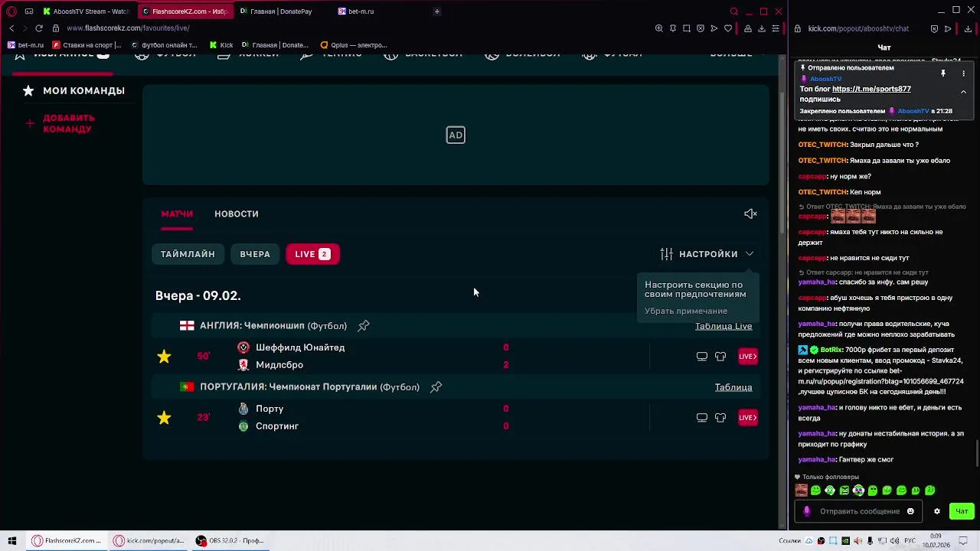This screenshot has width=980, height=551.
Task: Click red LIVE badge on Sheffield United row
Action: click(x=748, y=356)
